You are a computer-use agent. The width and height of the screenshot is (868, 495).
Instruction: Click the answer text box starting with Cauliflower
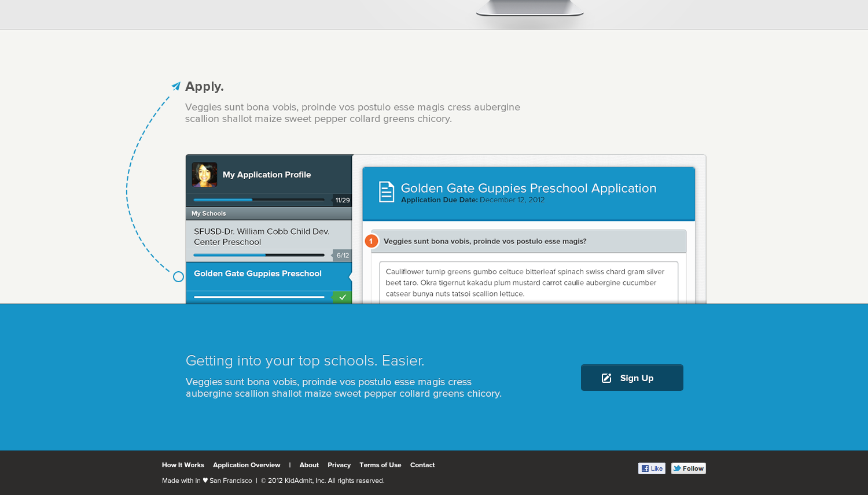point(528,283)
